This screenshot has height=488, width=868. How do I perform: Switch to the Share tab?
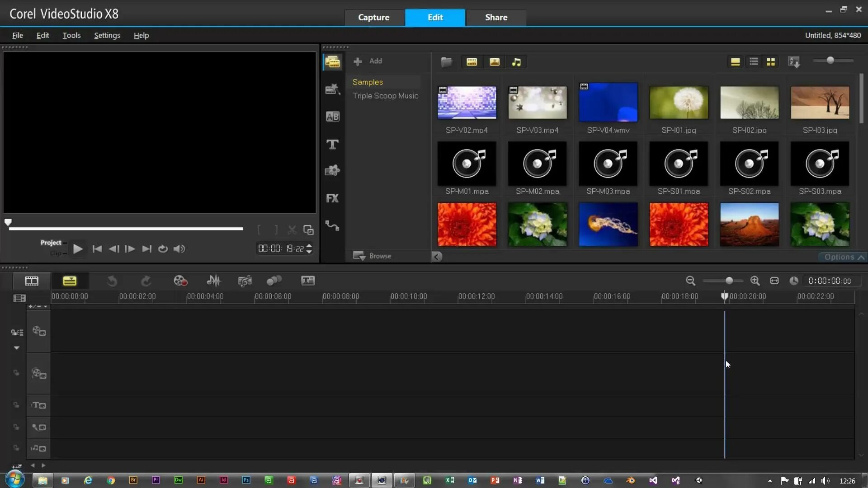pos(496,18)
